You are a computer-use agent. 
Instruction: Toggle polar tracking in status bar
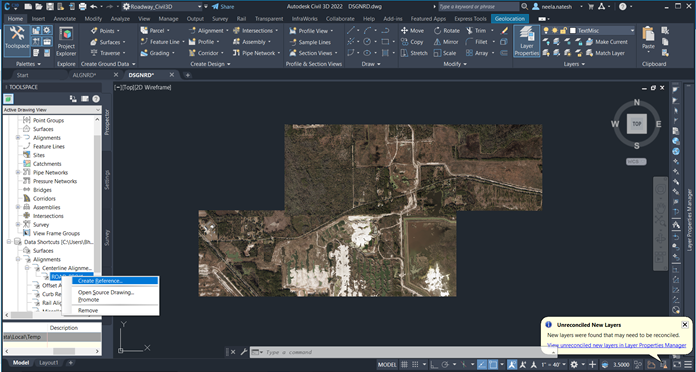pos(446,364)
